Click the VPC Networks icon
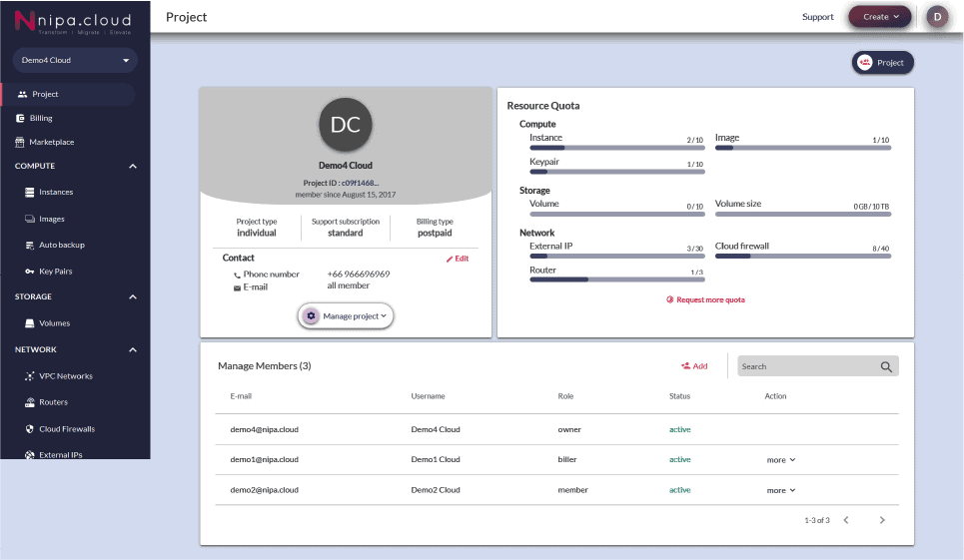Image resolution: width=964 pixels, height=560 pixels. click(x=30, y=375)
